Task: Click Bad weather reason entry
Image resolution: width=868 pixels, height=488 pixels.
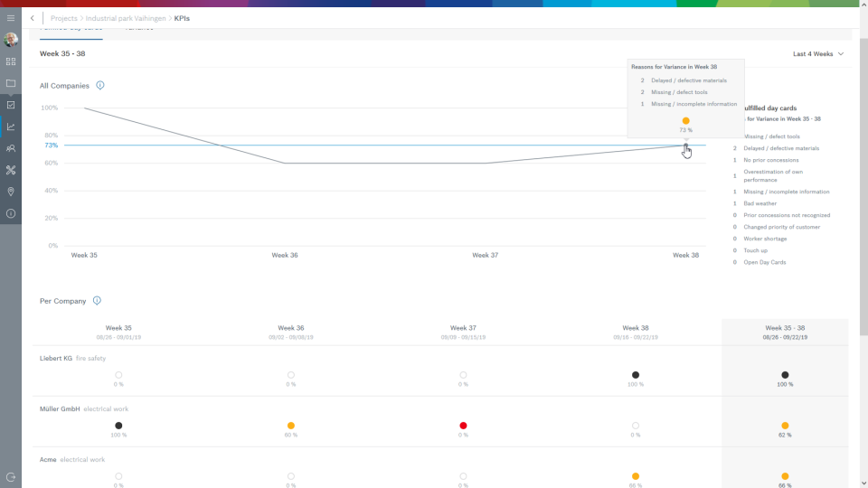Action: click(760, 203)
